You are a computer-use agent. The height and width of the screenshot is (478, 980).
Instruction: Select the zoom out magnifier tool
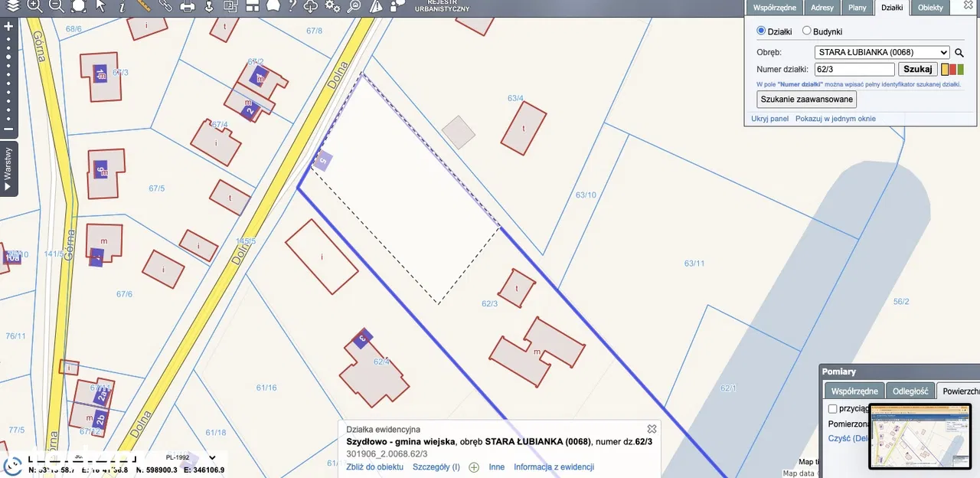pyautogui.click(x=56, y=6)
